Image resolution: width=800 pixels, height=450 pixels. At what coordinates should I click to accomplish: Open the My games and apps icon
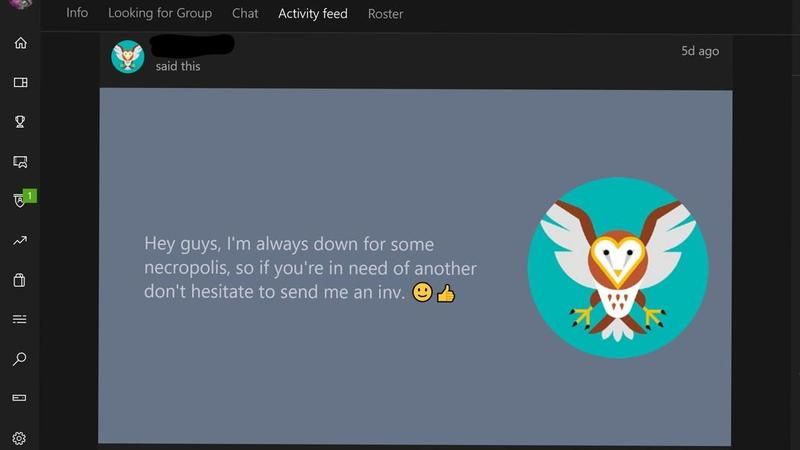[x=20, y=82]
